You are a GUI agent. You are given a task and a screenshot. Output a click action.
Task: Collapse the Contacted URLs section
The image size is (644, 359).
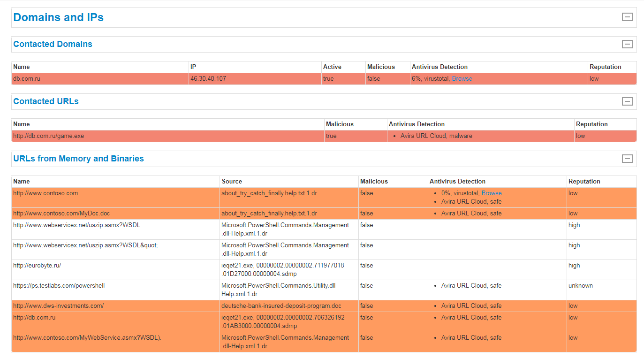click(627, 101)
